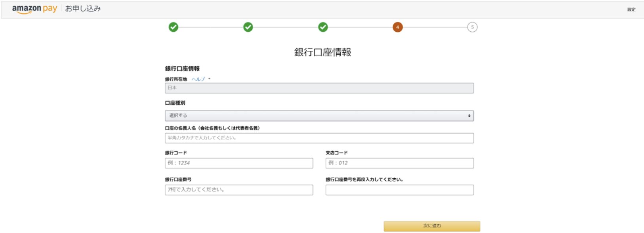Click the 口座種別 label
The height and width of the screenshot is (233, 644).
click(x=175, y=103)
